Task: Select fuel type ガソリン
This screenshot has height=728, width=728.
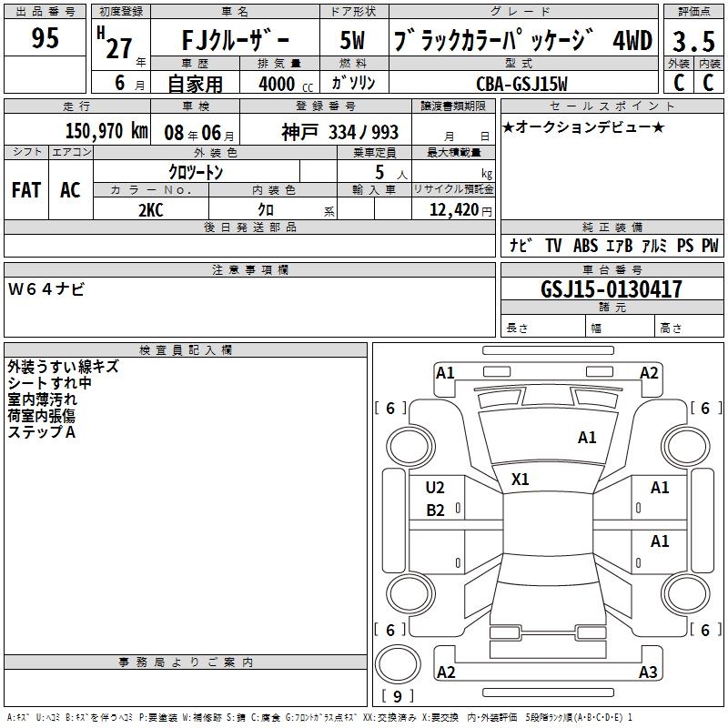Action: pos(353,83)
